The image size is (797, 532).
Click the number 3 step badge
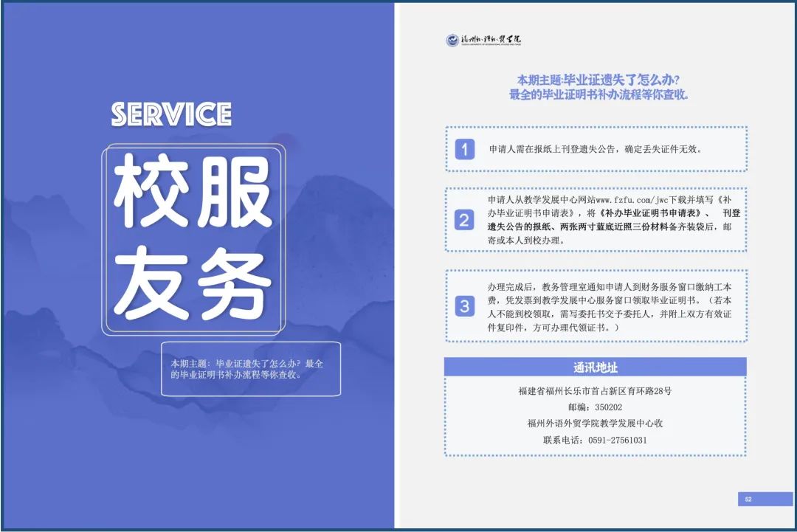coord(464,306)
